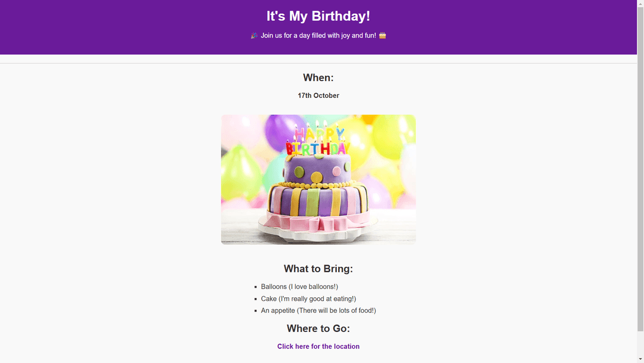
Task: Click the 'Join us for a day' subtitle
Action: [x=318, y=36]
